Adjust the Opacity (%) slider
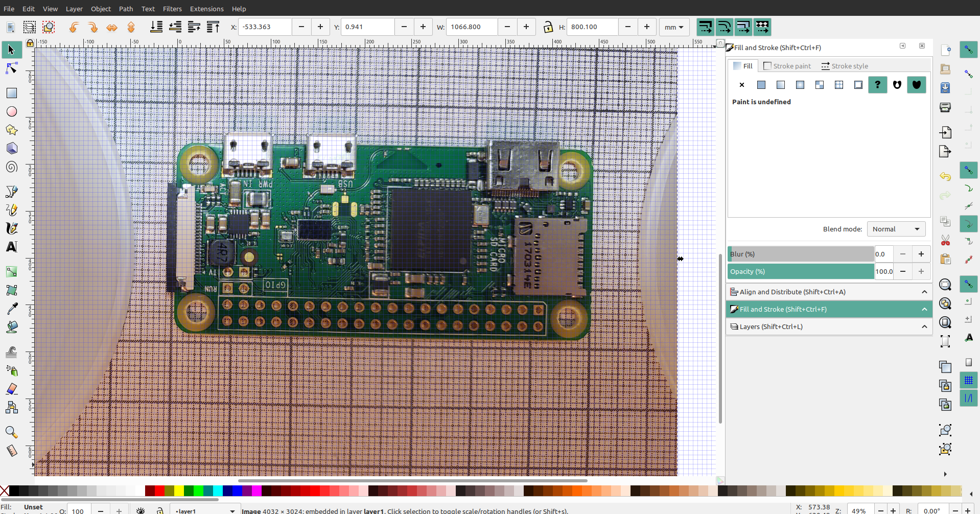Screen dimensions: 980x514 click(801, 271)
